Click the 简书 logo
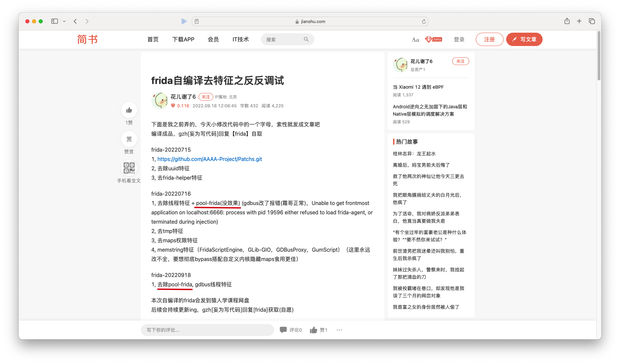Viewport: 620px width, 364px height. point(87,39)
